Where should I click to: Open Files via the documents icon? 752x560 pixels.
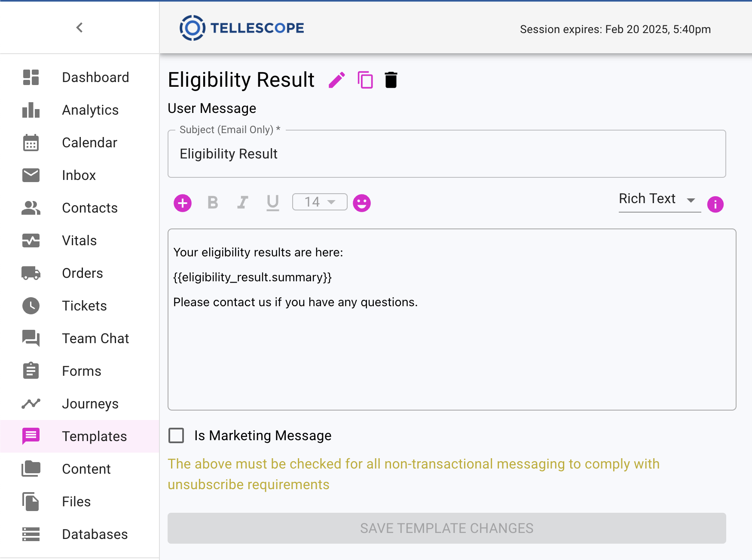pos(31,502)
